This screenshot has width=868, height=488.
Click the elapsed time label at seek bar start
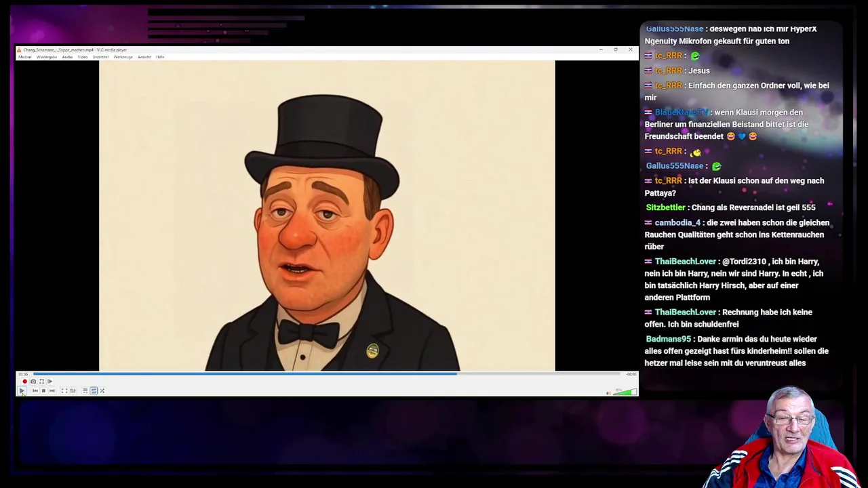coord(24,374)
